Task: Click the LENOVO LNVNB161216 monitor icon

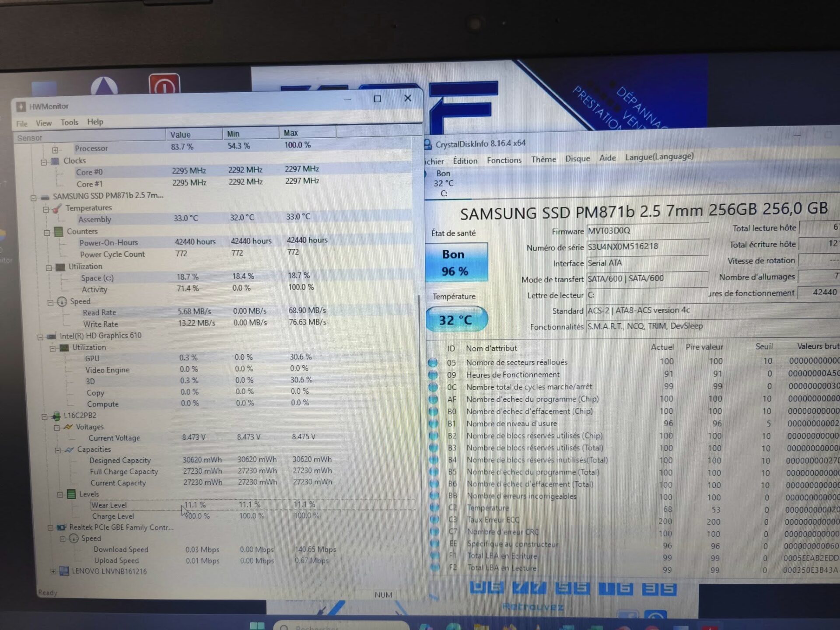Action: pos(64,571)
